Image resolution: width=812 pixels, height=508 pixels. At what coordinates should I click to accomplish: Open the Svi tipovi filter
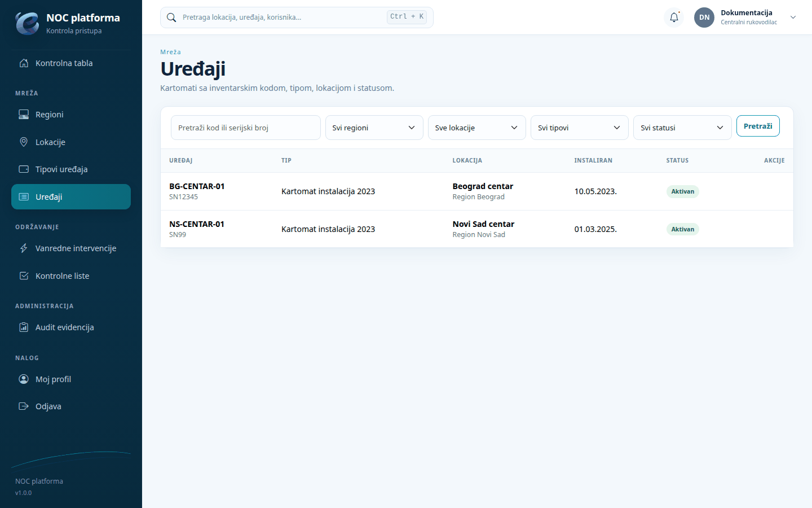tap(579, 128)
